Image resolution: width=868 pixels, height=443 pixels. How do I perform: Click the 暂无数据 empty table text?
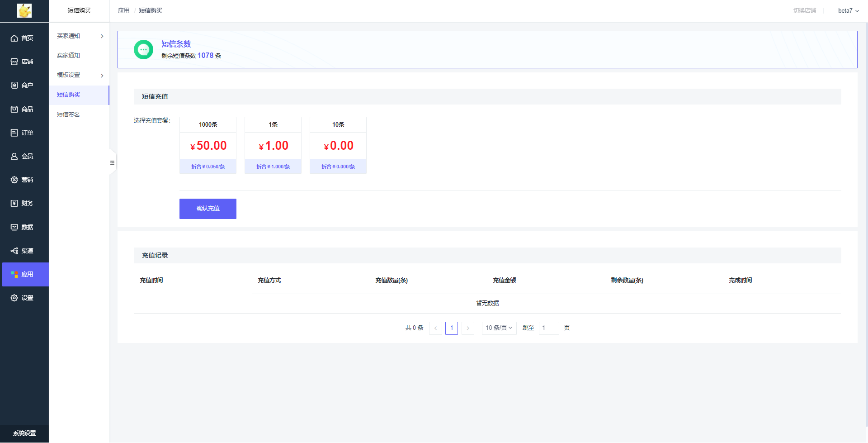click(x=487, y=303)
